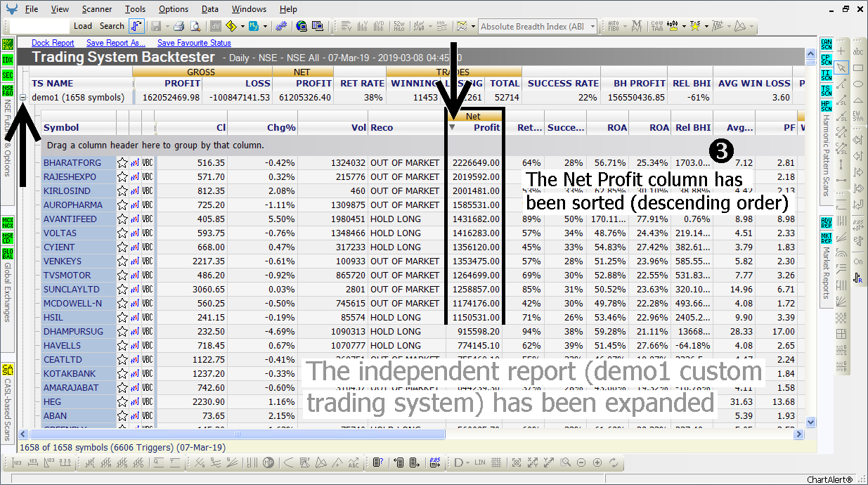Image resolution: width=868 pixels, height=485 pixels.
Task: Open the TI SCN scan icon
Action: point(826,75)
